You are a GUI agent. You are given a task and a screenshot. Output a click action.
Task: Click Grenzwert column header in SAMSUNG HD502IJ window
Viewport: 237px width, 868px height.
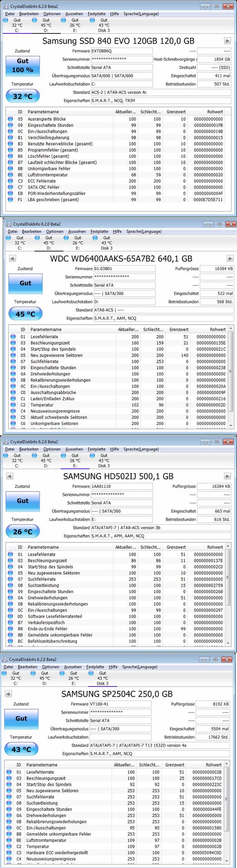[176, 547]
